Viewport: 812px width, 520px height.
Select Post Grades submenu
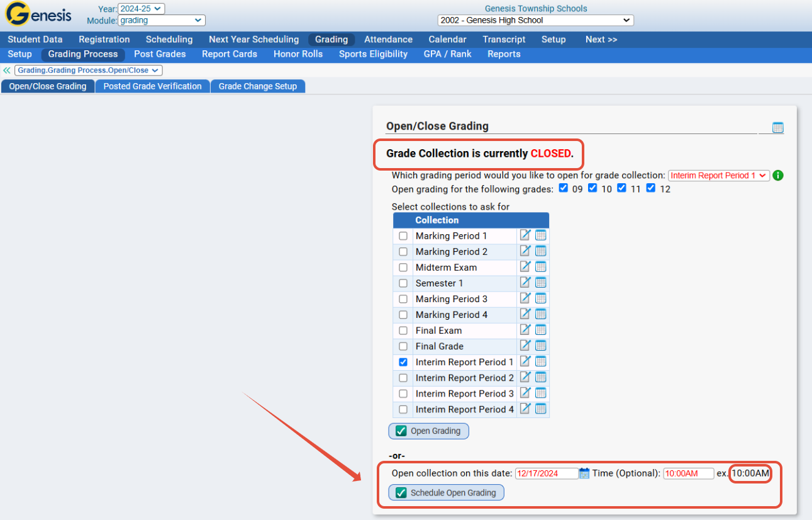click(160, 54)
